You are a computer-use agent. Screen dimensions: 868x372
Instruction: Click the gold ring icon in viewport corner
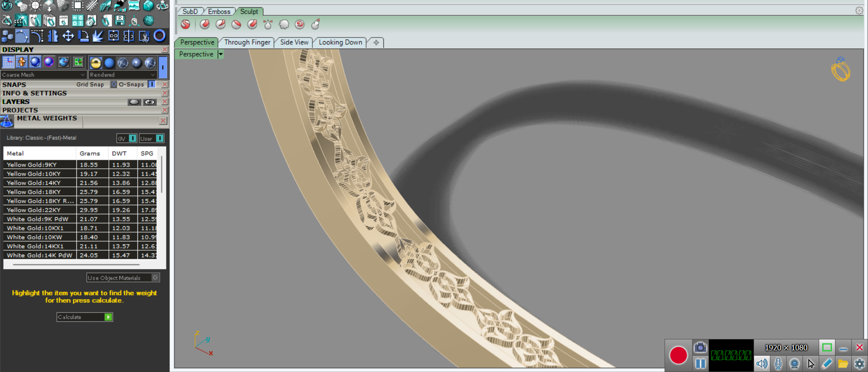pyautogui.click(x=840, y=70)
